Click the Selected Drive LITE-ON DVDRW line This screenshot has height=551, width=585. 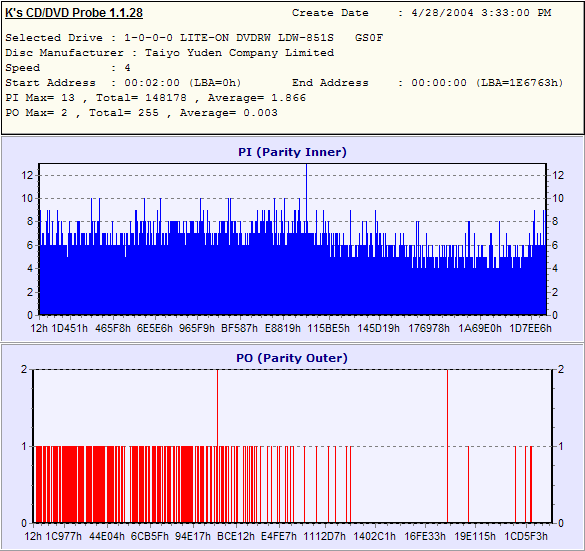pos(194,38)
